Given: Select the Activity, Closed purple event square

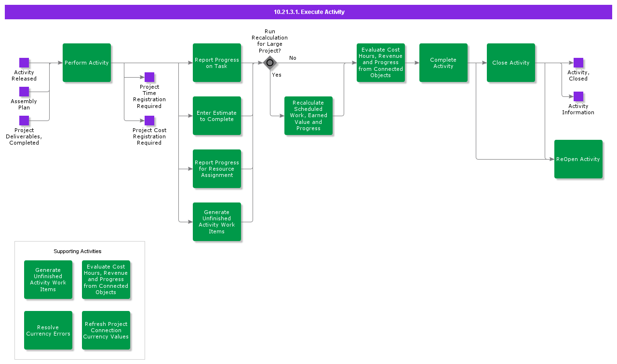Looking at the screenshot, I should click(x=578, y=63).
